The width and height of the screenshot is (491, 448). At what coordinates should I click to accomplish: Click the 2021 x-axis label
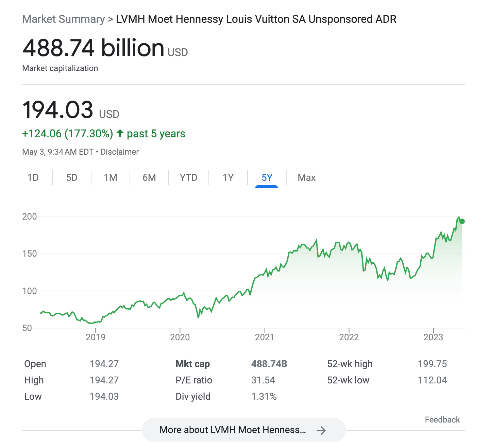point(265,337)
